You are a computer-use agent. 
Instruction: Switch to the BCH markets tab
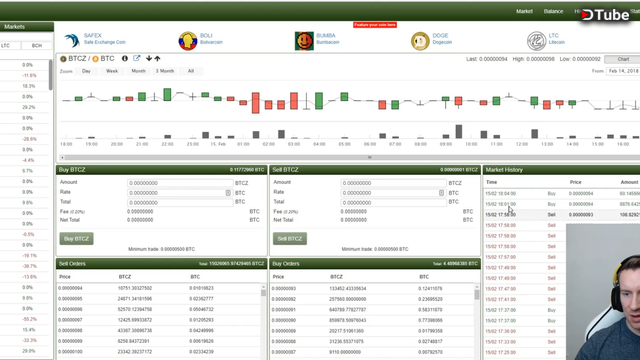click(37, 46)
